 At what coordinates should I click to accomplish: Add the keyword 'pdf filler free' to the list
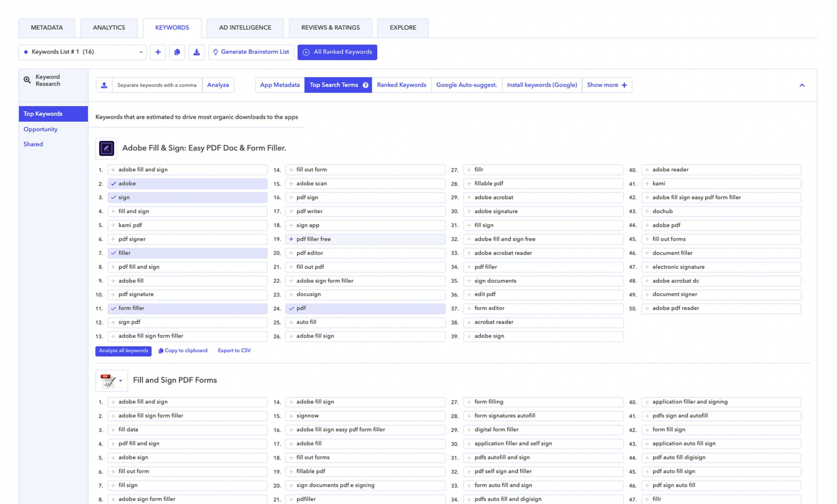click(291, 239)
